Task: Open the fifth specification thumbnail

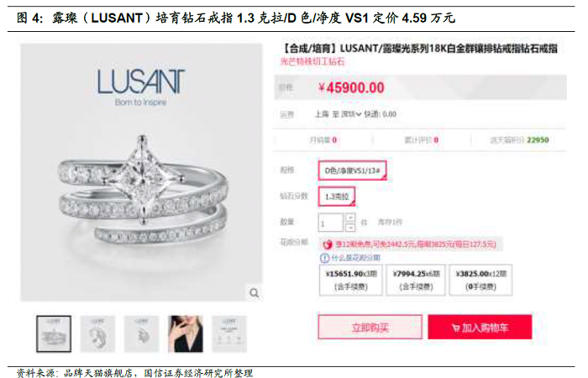Action: [229, 333]
